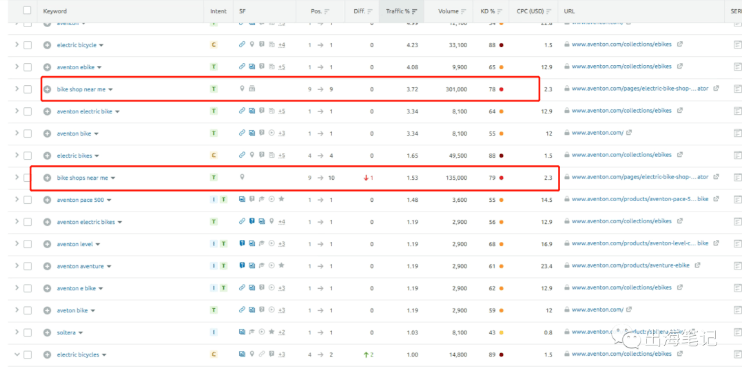Select checkbox for 'aventon level' row

(x=27, y=244)
